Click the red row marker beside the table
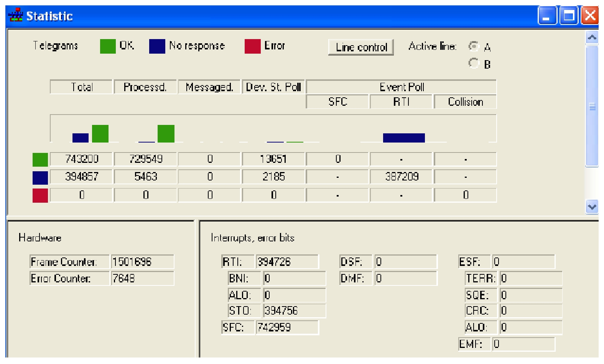Viewport: 604px width, 364px height. point(40,195)
